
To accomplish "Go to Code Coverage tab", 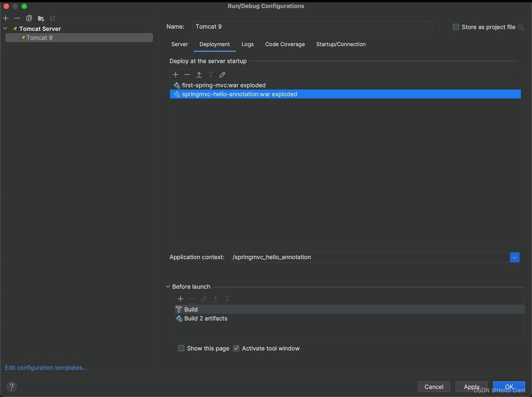I will pos(285,44).
